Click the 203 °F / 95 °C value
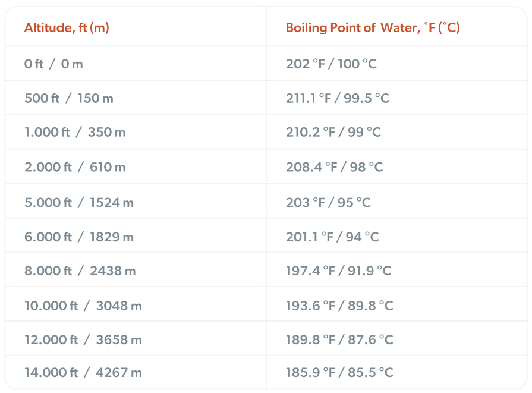 tap(328, 203)
